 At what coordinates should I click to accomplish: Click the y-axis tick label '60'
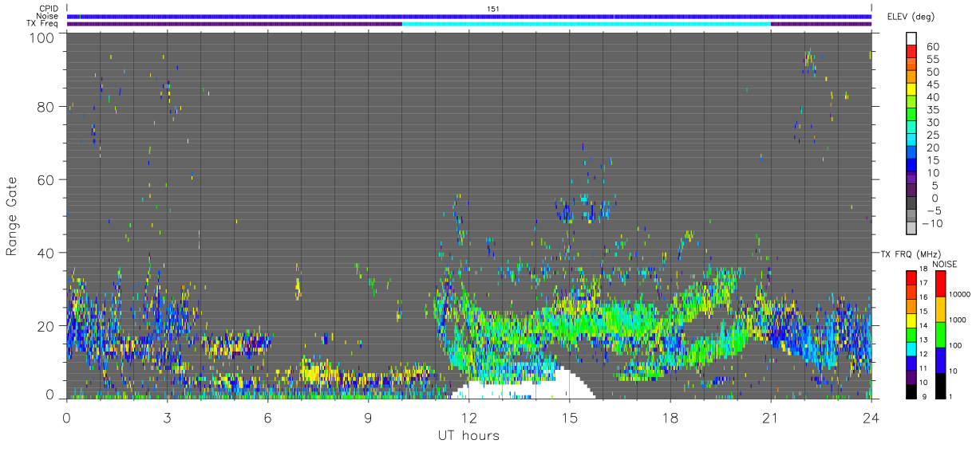tap(45, 179)
